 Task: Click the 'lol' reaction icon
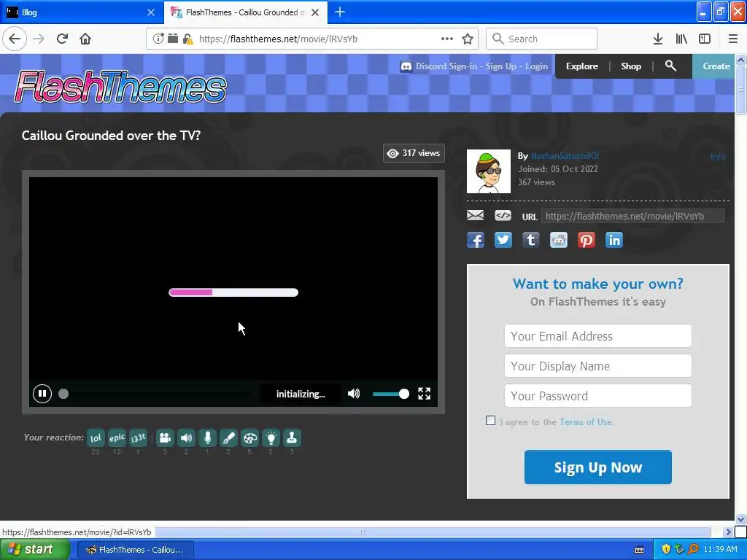pos(96,437)
